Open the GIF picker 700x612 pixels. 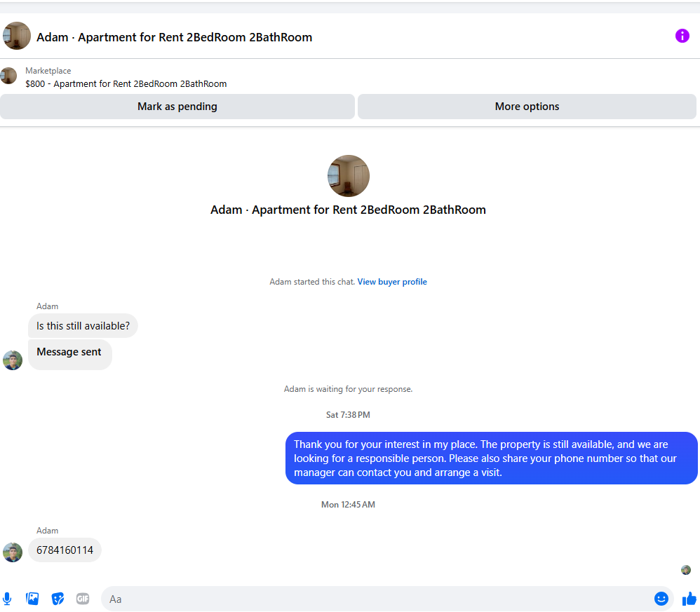(83, 599)
